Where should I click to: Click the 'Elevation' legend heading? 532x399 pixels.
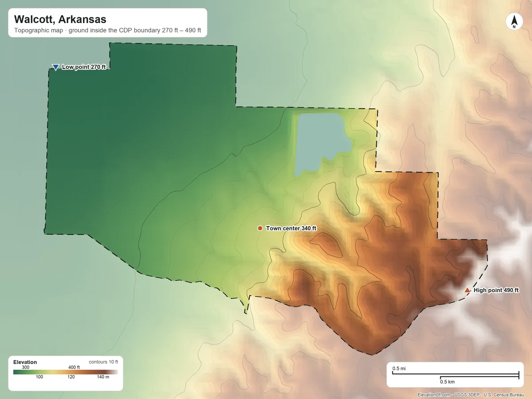click(25, 362)
